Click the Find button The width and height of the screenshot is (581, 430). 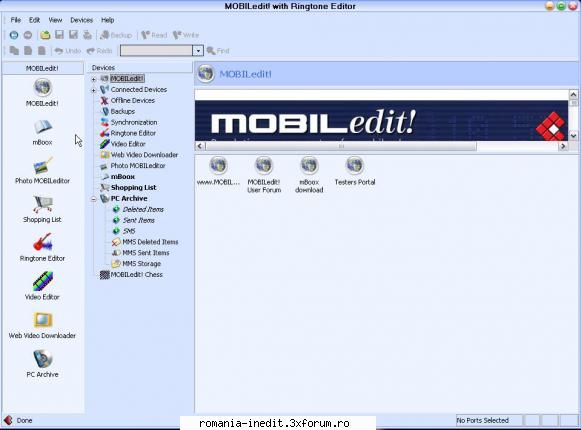click(218, 51)
